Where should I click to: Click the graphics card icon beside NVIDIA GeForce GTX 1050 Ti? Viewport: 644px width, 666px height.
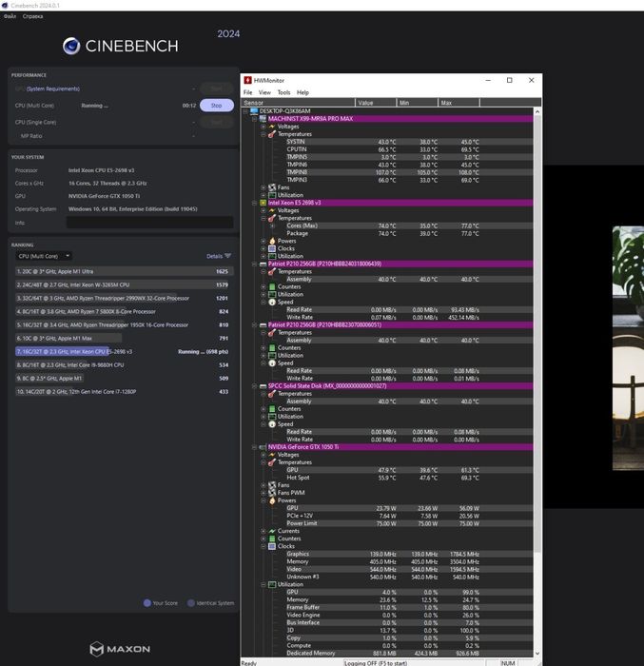263,447
